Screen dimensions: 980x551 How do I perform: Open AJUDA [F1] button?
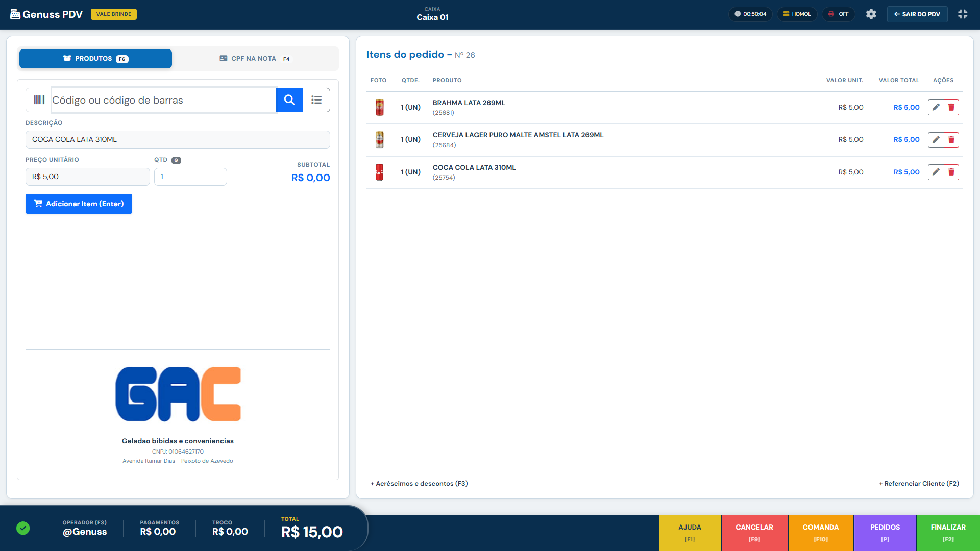(x=690, y=533)
